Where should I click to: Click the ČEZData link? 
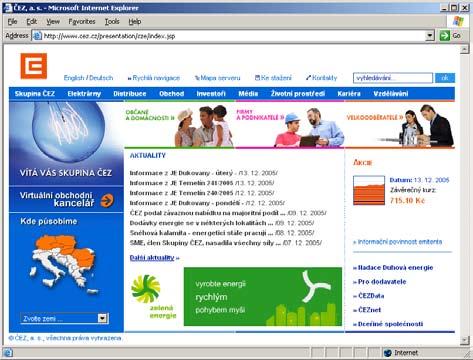click(x=369, y=296)
